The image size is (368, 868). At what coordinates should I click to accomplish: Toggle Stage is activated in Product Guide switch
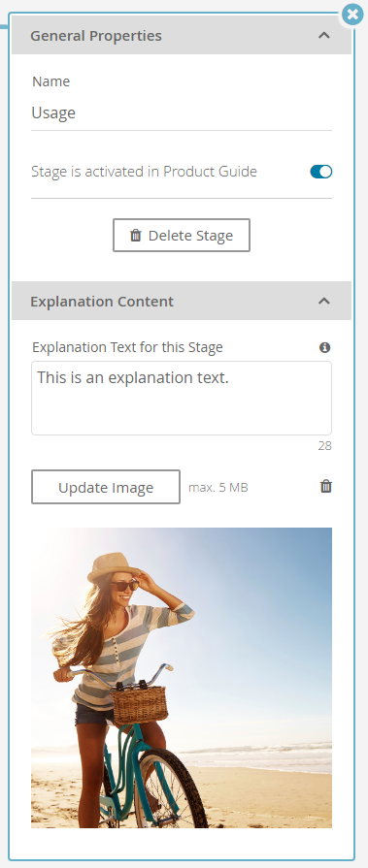coord(320,172)
